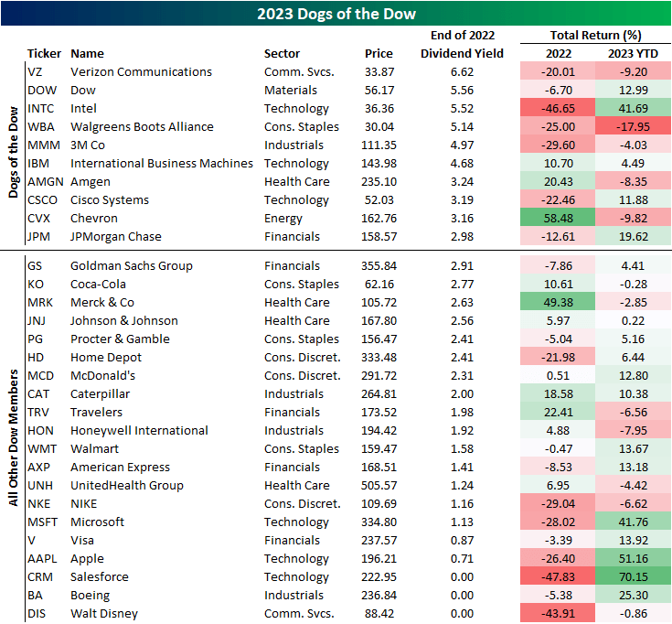Select the MSFT ticker cell
The image size is (672, 624).
[x=42, y=522]
